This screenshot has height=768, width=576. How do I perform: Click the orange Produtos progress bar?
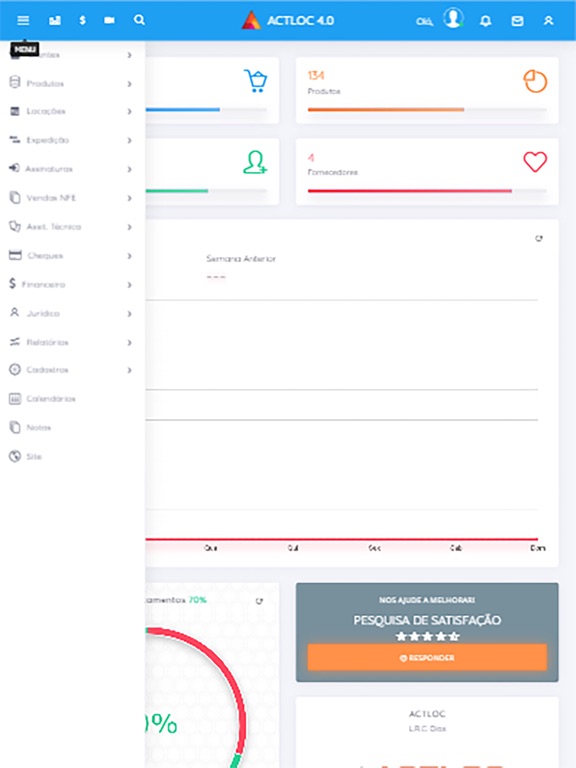tap(386, 110)
